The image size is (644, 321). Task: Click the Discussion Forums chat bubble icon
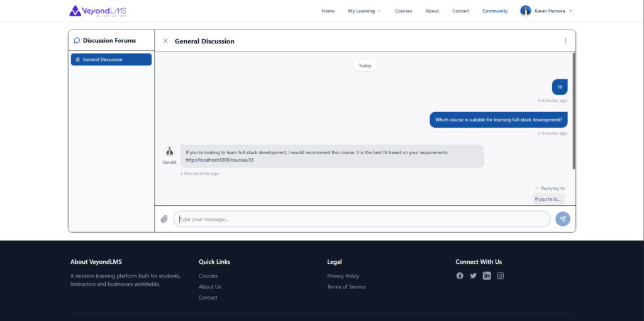click(77, 41)
